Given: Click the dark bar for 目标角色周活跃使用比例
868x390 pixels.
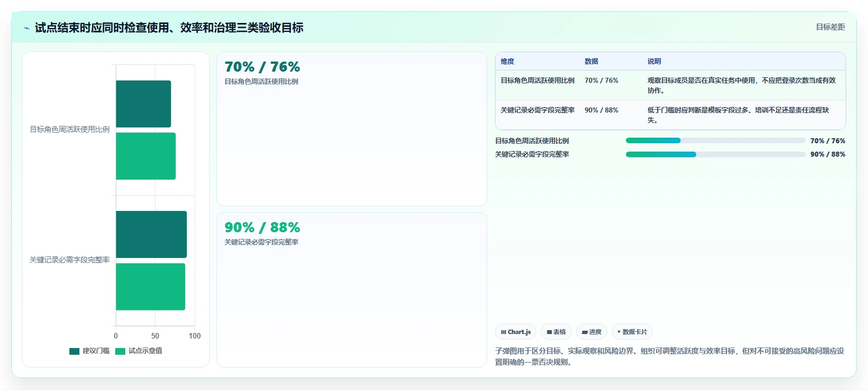Looking at the screenshot, I should point(143,104).
